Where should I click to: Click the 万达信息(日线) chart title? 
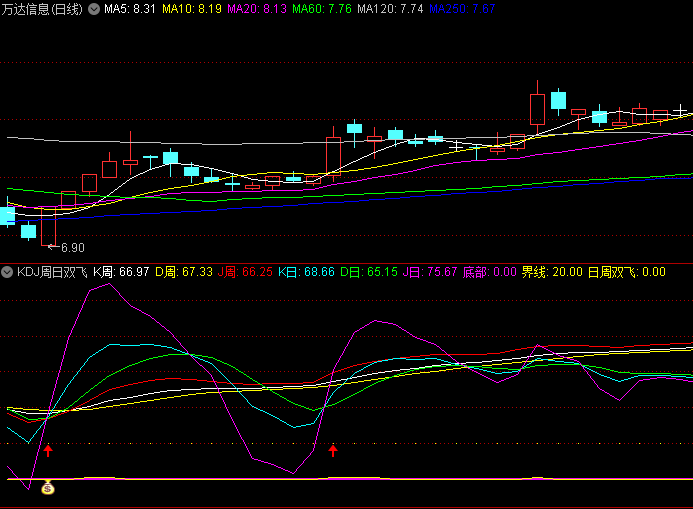[44, 9]
